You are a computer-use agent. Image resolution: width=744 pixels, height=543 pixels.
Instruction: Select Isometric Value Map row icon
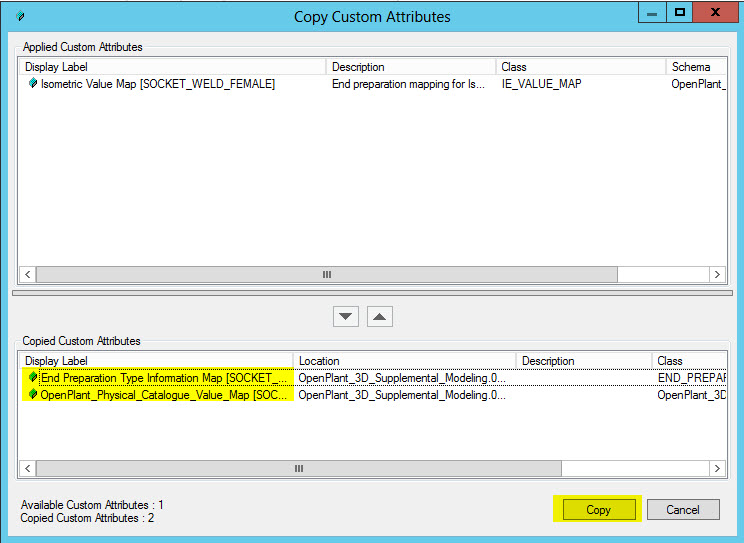tap(33, 85)
